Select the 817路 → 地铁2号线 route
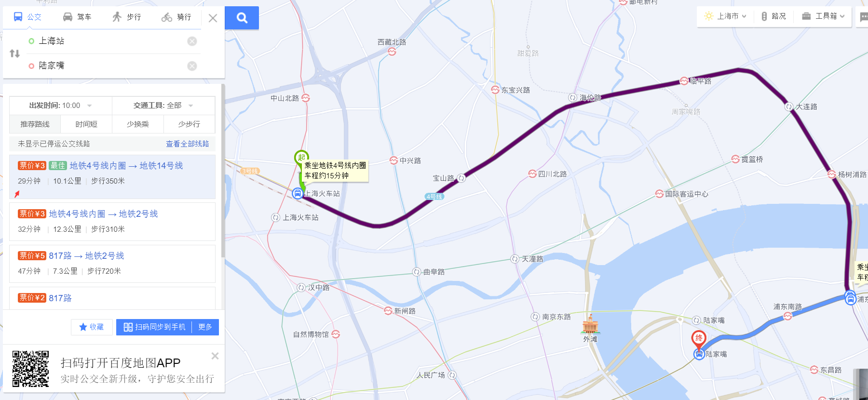This screenshot has width=868, height=400. 112,264
